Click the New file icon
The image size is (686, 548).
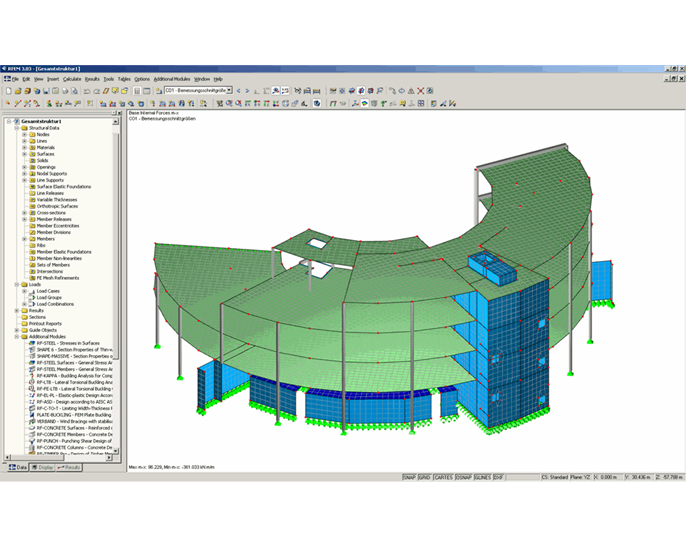click(x=8, y=91)
